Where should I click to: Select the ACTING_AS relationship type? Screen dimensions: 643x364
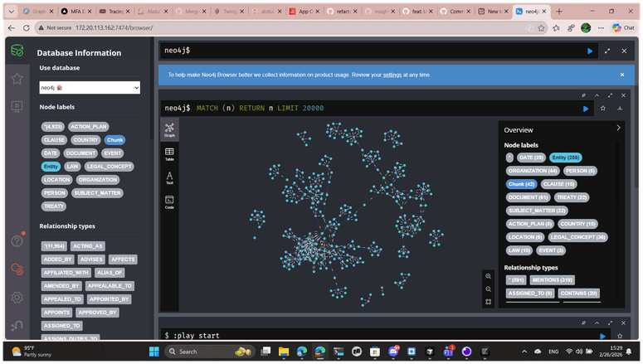pyautogui.click(x=88, y=246)
